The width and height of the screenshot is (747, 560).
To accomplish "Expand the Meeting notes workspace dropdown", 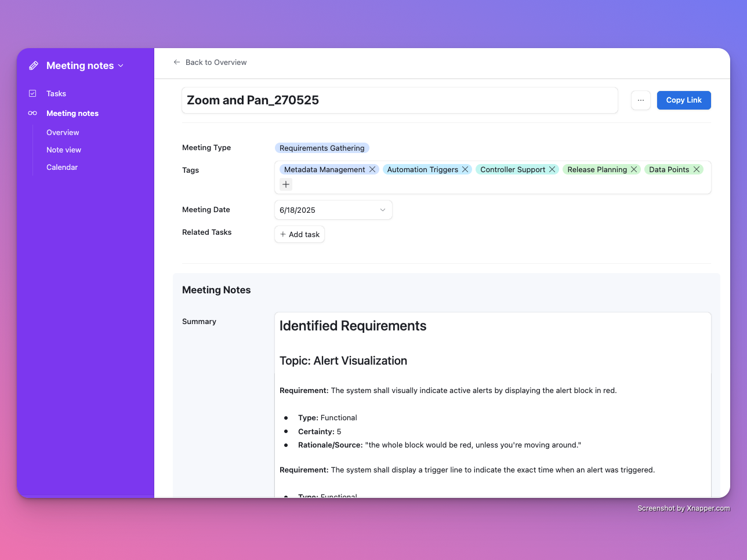I will [121, 66].
